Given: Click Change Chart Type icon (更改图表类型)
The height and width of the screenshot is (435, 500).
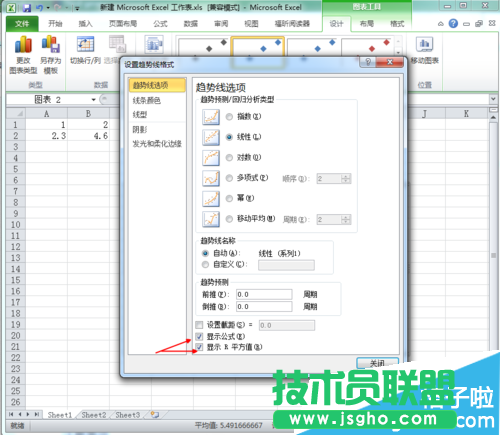Looking at the screenshot, I should [23, 45].
